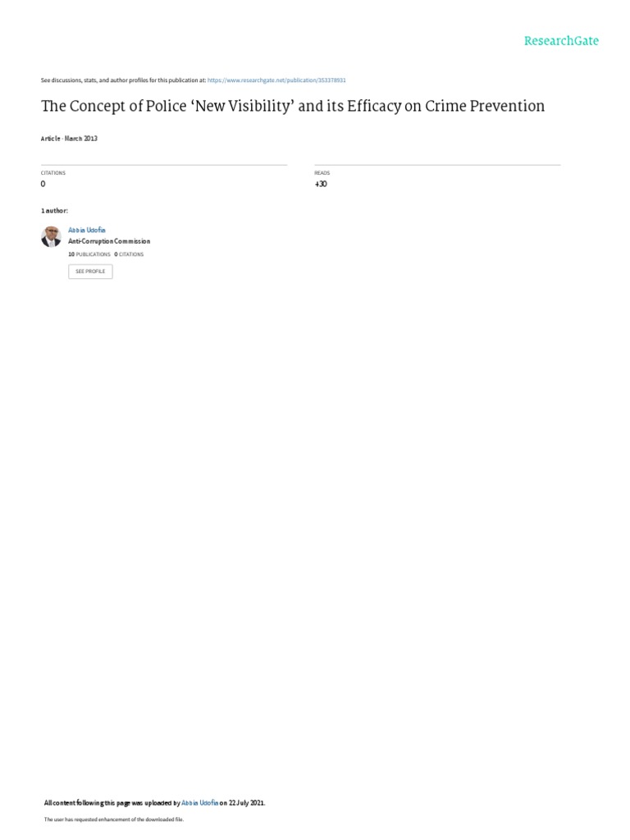Image resolution: width=630 pixels, height=840 pixels.
Task: Select the Anti-Corruption Commission affiliation text
Action: [109, 242]
